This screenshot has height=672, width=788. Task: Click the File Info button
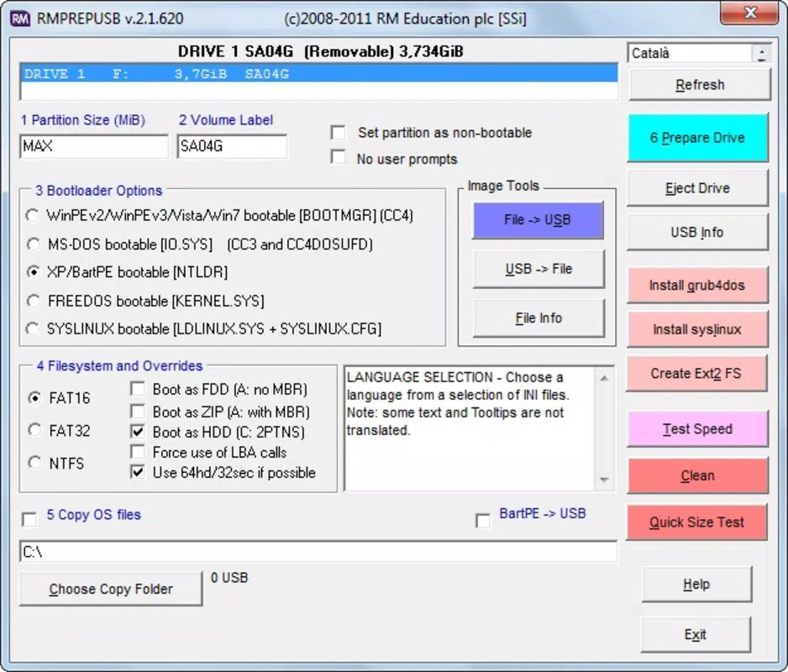tap(538, 318)
